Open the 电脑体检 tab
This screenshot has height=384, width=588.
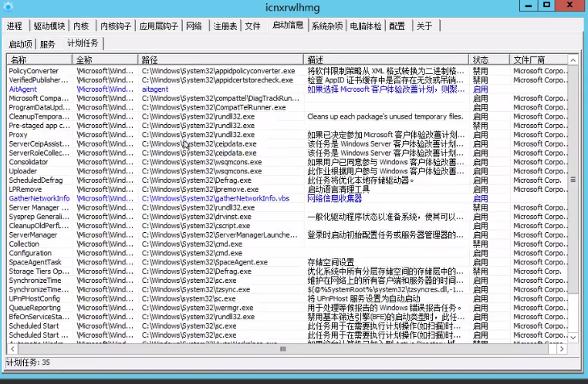(x=365, y=25)
